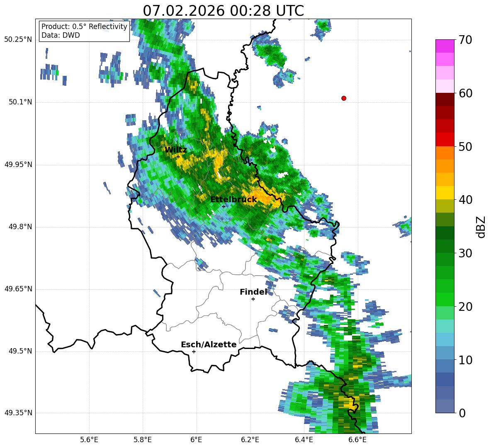Click the dBZ colorbar label
Image resolution: width=491 pixels, height=448 pixels.
click(x=481, y=227)
